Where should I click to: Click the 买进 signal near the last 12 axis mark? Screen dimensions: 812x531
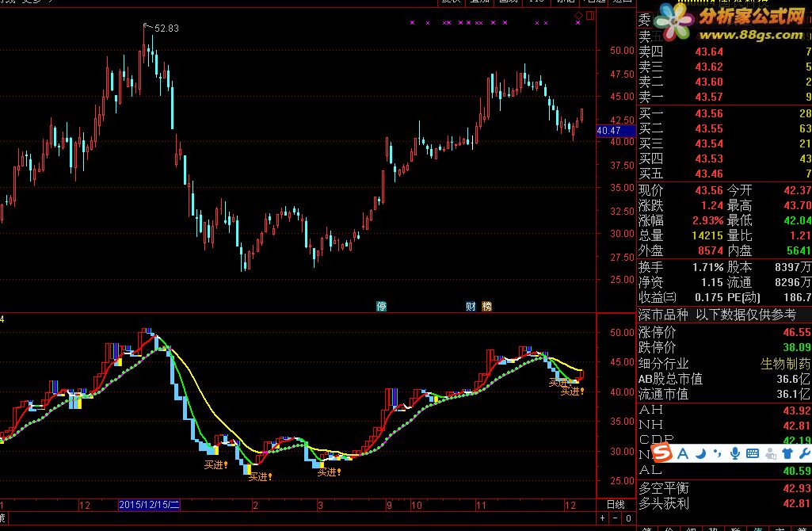[x=572, y=392]
